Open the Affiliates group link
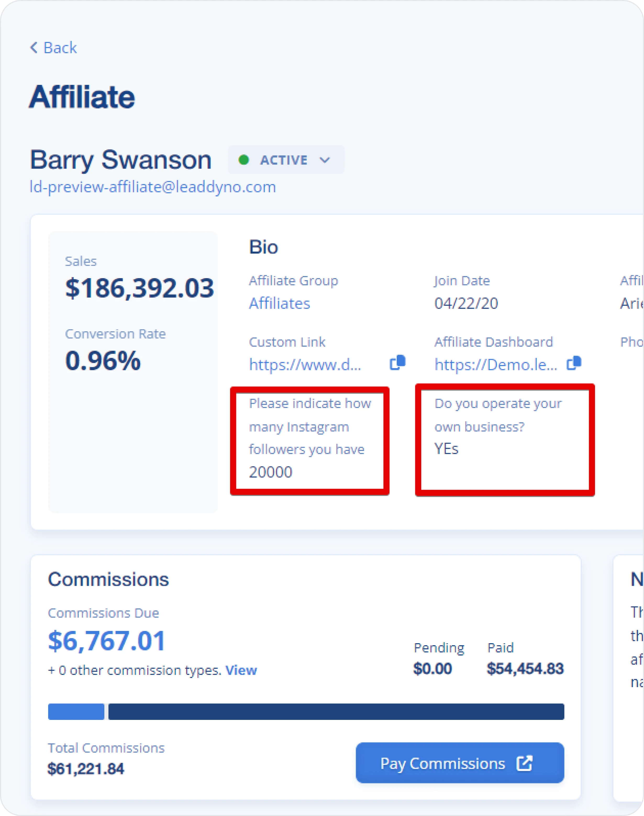This screenshot has height=816, width=644. (x=279, y=304)
